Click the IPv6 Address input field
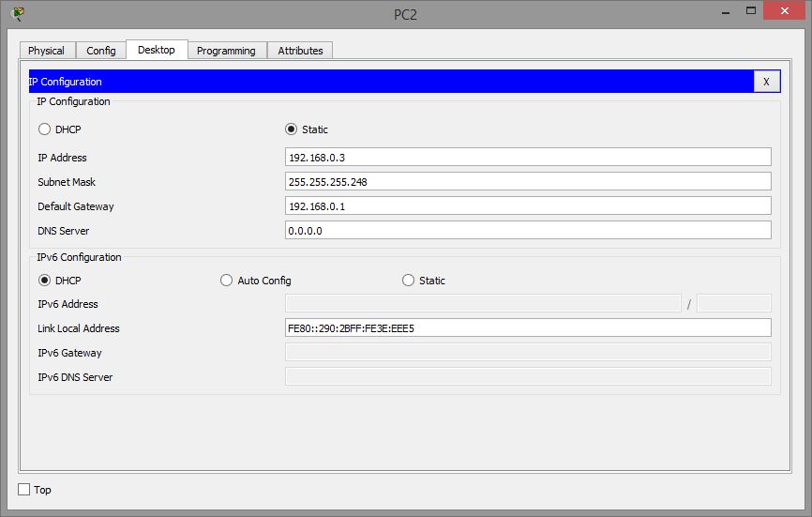Viewport: 812px width, 517px height. coord(483,303)
